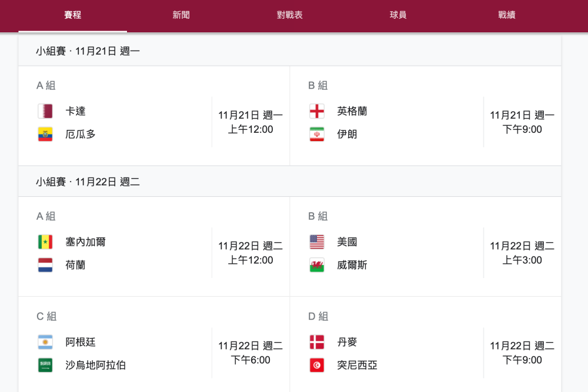The width and height of the screenshot is (588, 392).
Task: Click the Netherlands flag icon
Action: tap(45, 265)
